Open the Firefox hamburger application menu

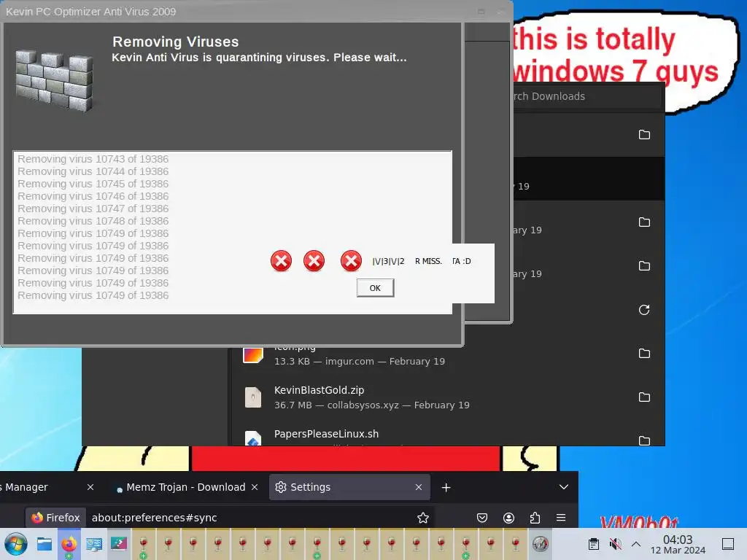click(561, 518)
